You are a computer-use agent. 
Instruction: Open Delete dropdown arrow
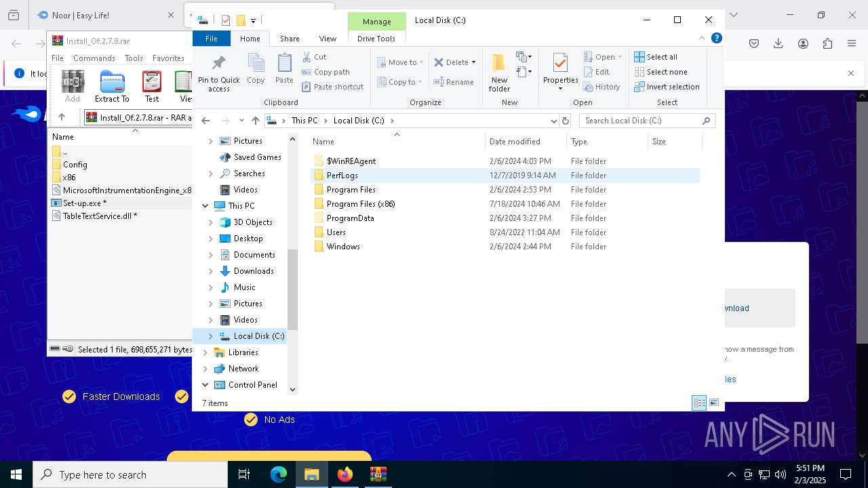(473, 62)
